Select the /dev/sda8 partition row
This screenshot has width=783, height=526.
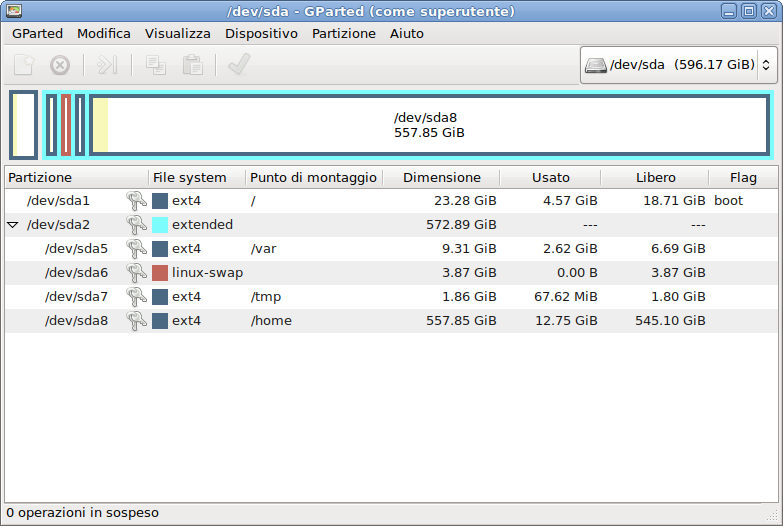(x=392, y=321)
